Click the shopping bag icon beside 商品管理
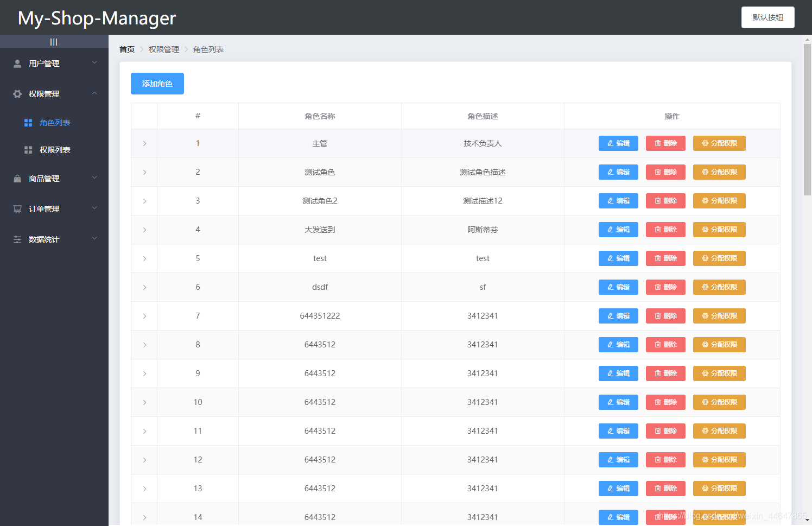This screenshot has height=526, width=812. coord(17,179)
